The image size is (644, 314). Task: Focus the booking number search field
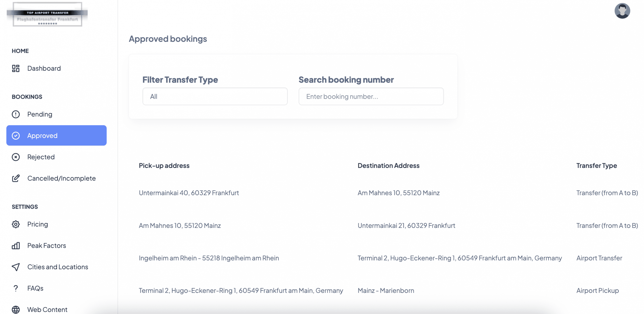coord(371,96)
